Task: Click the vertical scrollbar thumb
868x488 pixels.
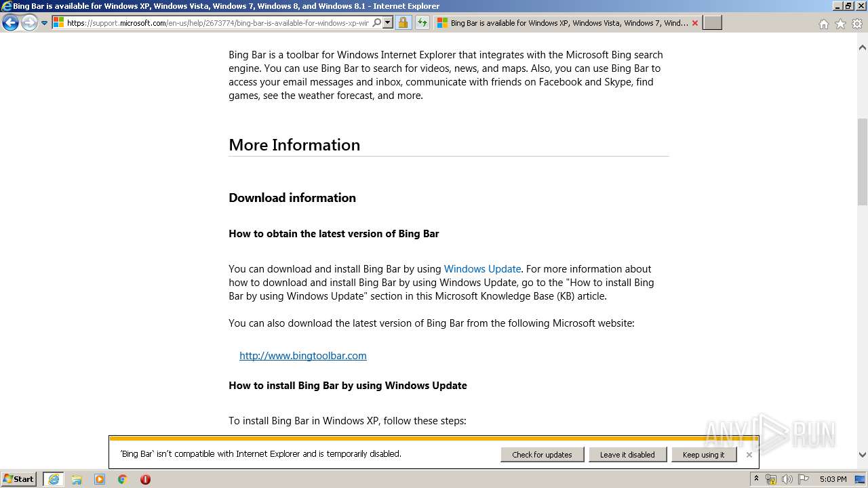Action: click(x=863, y=161)
